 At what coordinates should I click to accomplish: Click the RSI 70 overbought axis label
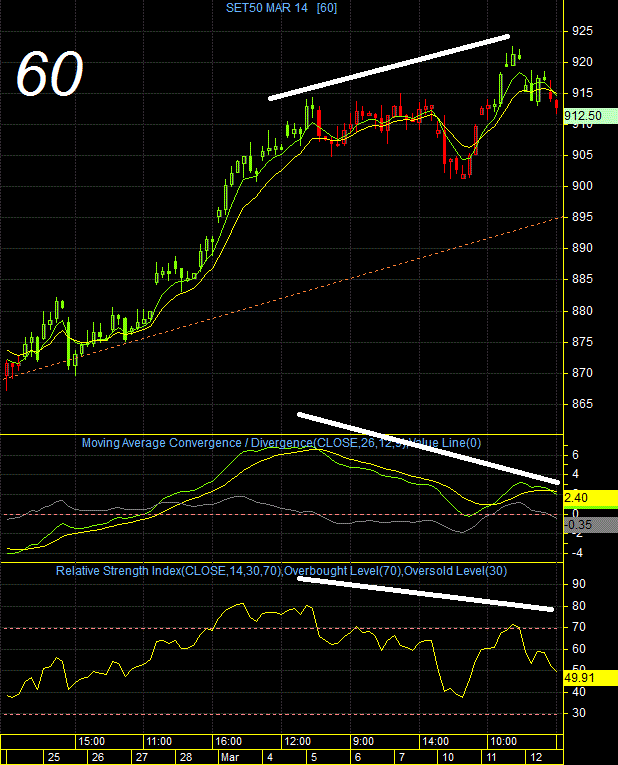pyautogui.click(x=578, y=627)
